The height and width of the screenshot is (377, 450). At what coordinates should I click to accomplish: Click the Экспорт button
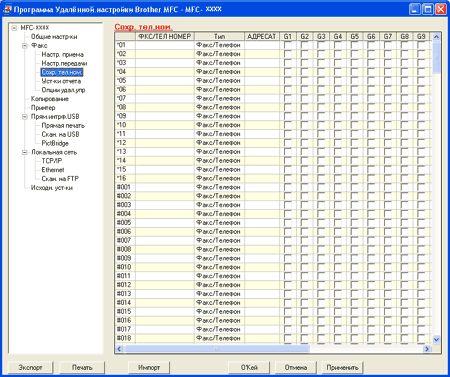pos(30,368)
